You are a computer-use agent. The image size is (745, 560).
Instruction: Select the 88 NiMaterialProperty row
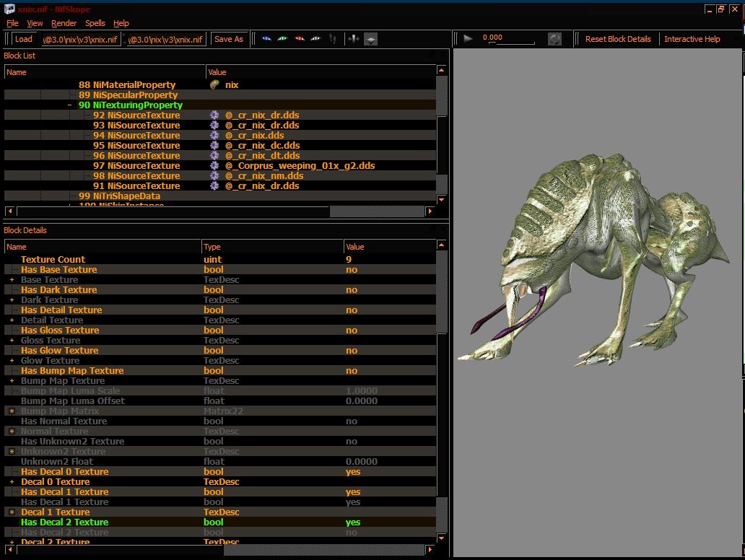pyautogui.click(x=220, y=84)
